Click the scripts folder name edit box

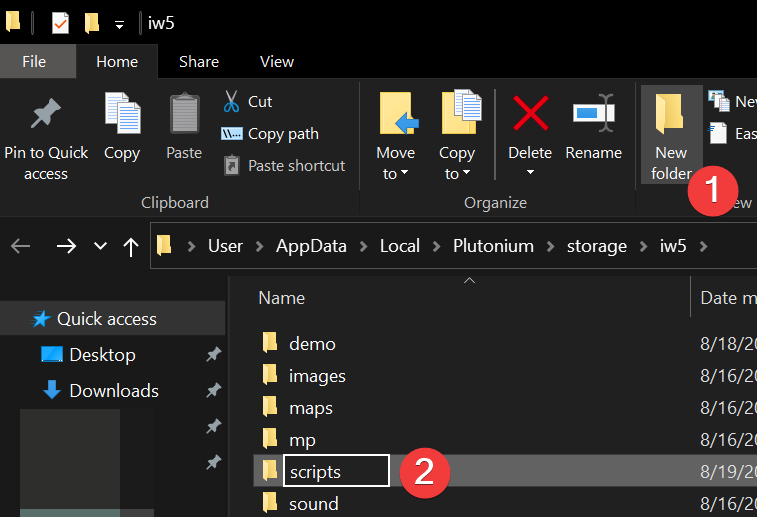click(336, 471)
